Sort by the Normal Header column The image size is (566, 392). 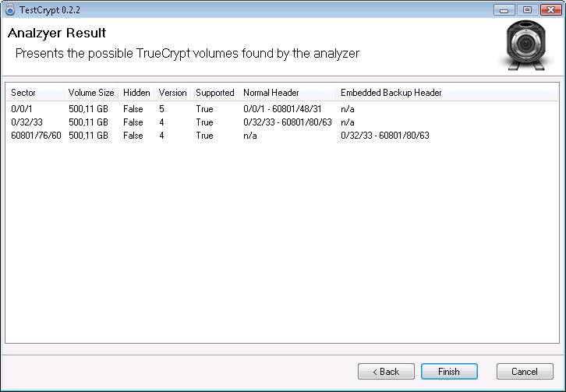pos(287,93)
